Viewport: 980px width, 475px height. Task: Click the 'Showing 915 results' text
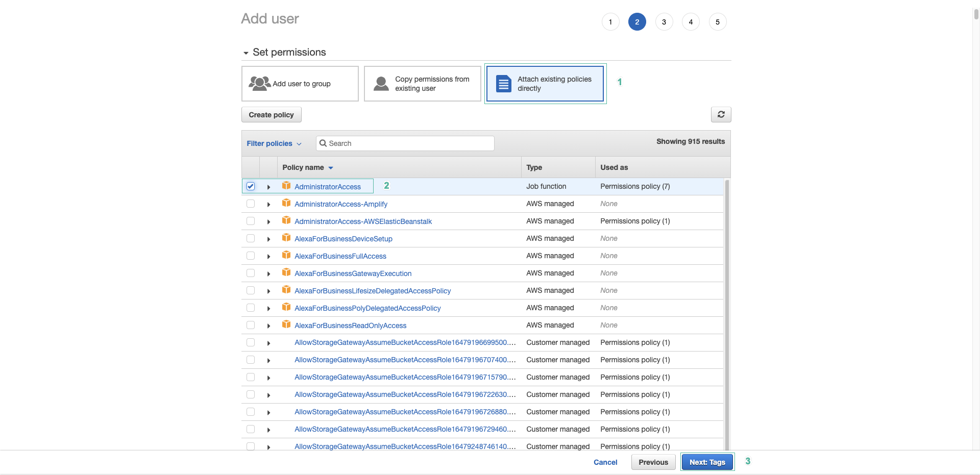point(691,141)
